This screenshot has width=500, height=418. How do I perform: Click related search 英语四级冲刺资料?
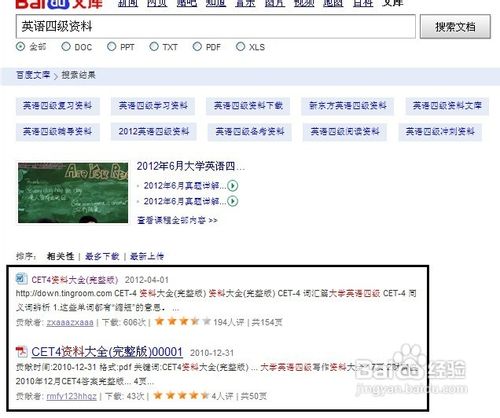440,132
